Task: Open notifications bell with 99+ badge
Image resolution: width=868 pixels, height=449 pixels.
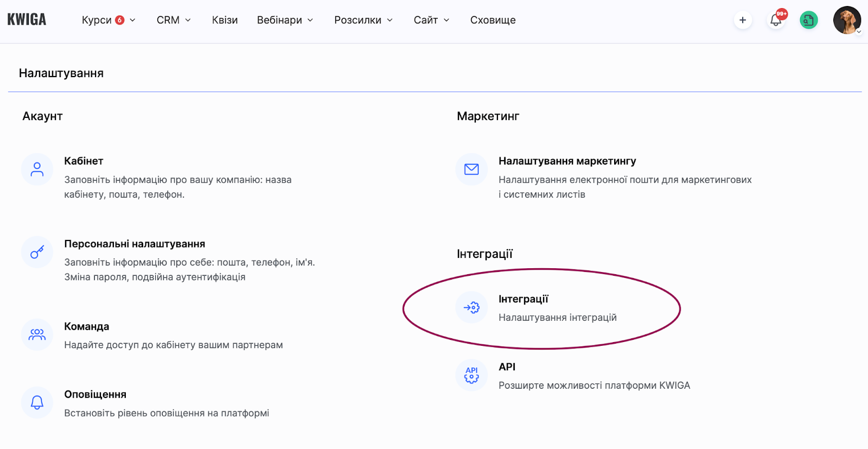Action: (x=776, y=20)
